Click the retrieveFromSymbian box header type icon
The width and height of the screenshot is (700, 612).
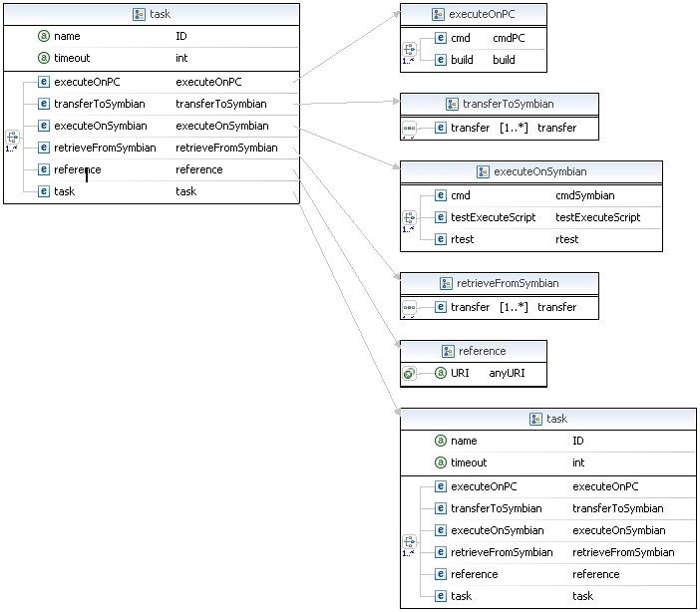pos(446,283)
